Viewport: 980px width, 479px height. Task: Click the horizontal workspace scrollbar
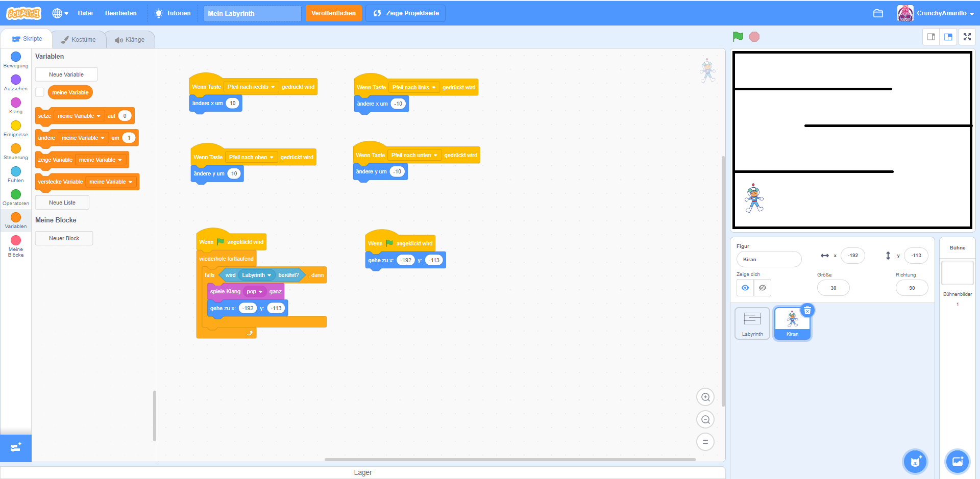(510, 459)
